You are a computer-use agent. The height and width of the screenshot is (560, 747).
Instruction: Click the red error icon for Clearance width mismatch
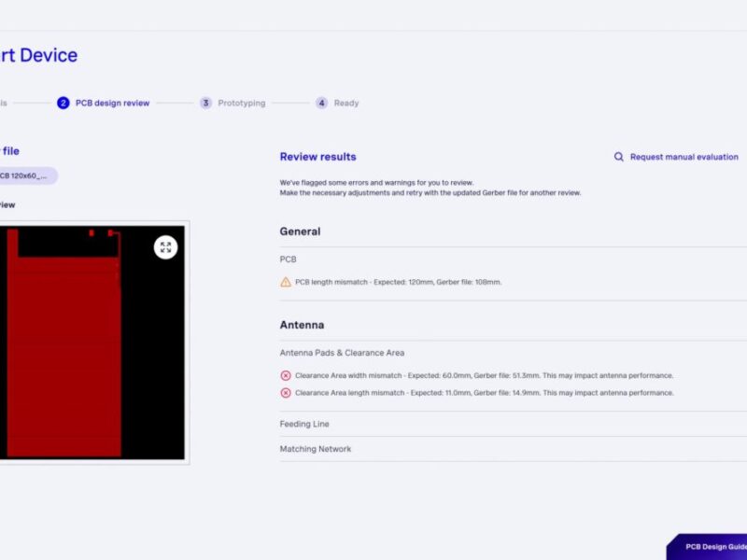click(286, 375)
